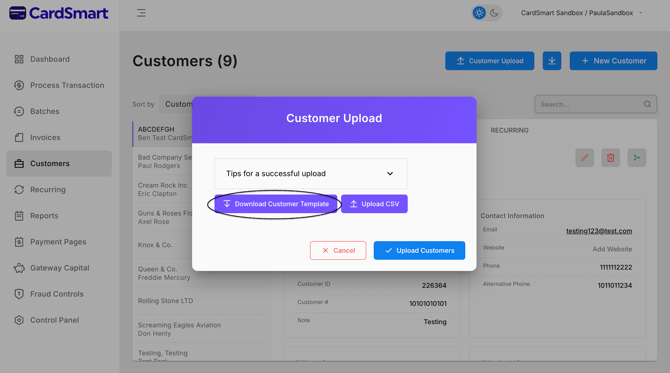Click the Invoices document icon
The image size is (670, 373).
tap(19, 137)
